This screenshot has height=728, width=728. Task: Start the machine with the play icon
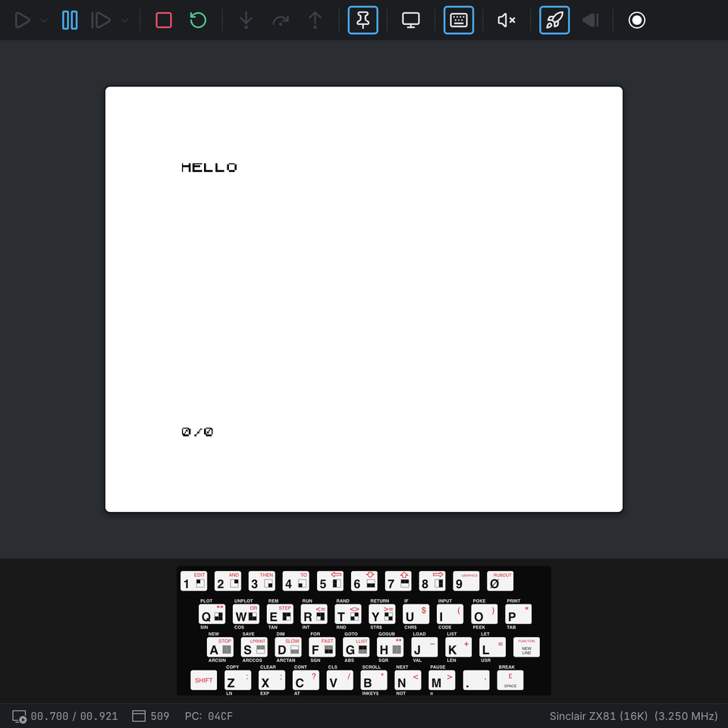tap(22, 20)
